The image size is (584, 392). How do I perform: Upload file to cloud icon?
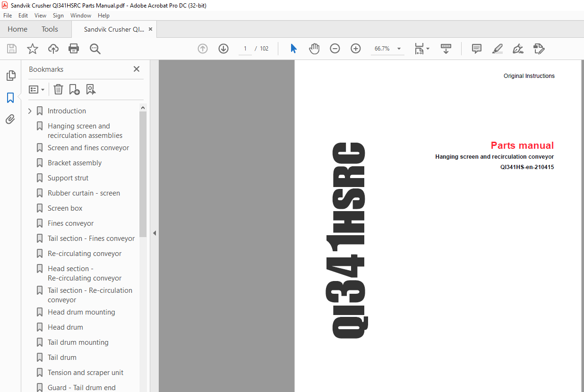click(53, 49)
